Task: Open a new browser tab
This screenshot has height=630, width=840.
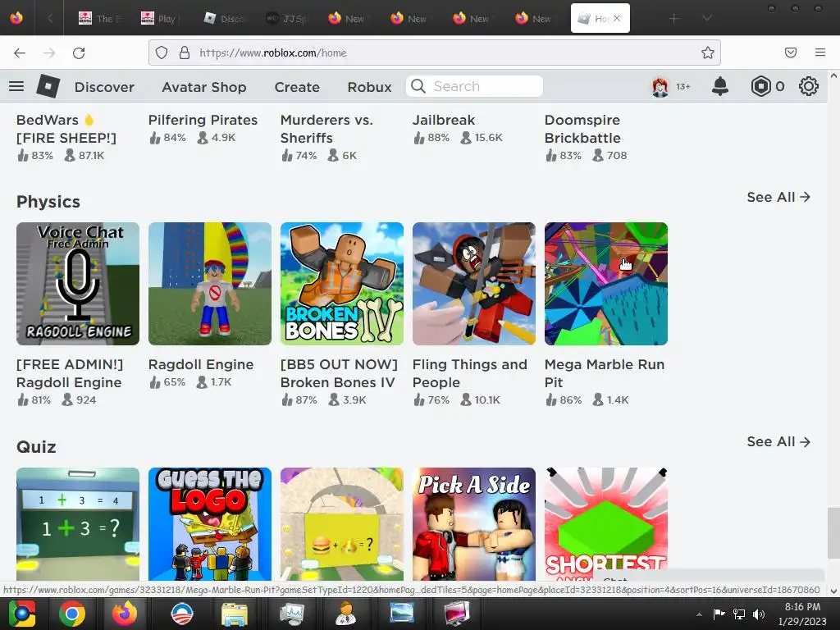Action: coord(674,19)
